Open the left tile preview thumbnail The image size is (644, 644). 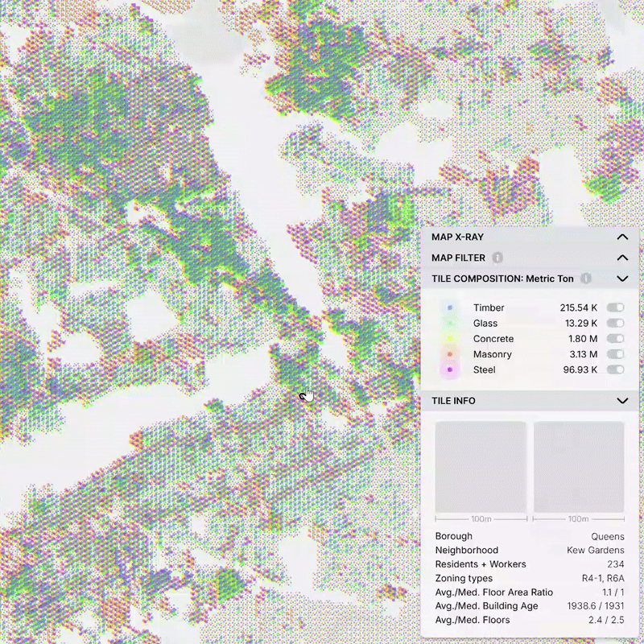(x=481, y=467)
